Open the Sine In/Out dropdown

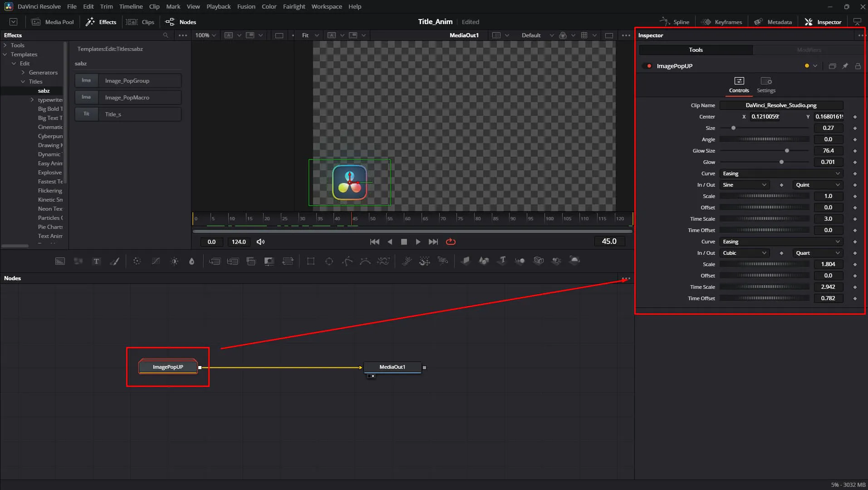coord(745,185)
